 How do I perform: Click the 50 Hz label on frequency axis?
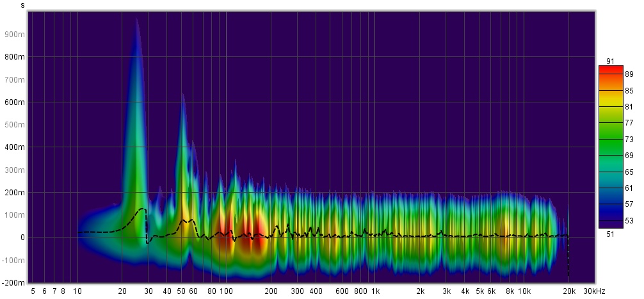pyautogui.click(x=182, y=291)
